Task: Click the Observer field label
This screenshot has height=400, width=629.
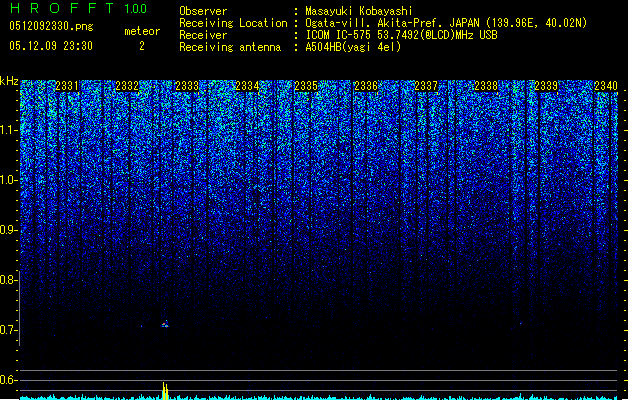Action: [203, 11]
